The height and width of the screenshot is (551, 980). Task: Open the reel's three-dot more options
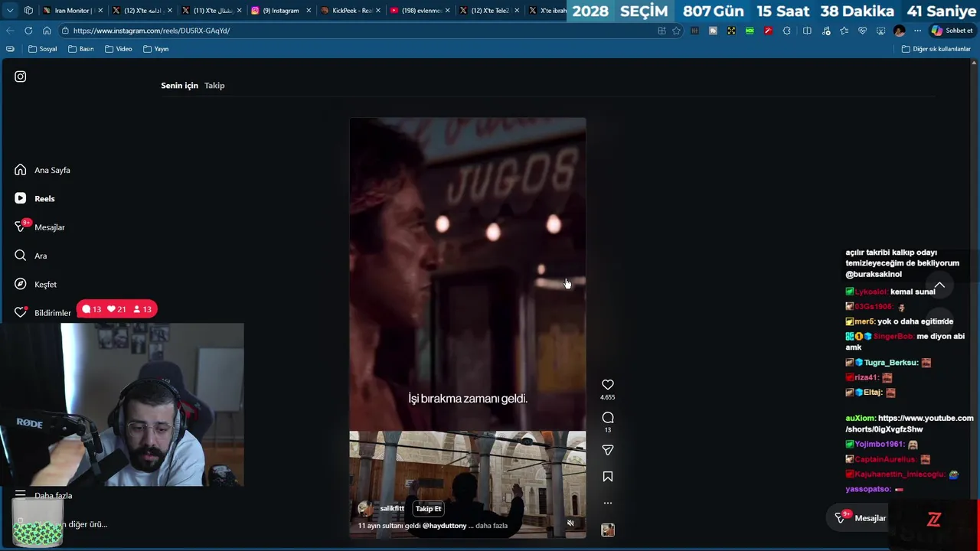[608, 503]
